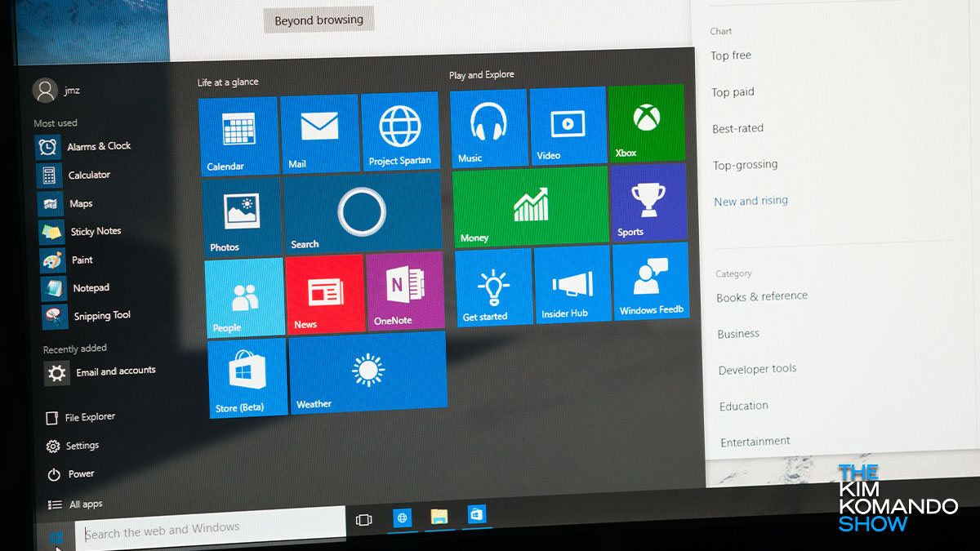The image size is (980, 551).
Task: Click the Search the web and Windows box
Action: pos(212,530)
